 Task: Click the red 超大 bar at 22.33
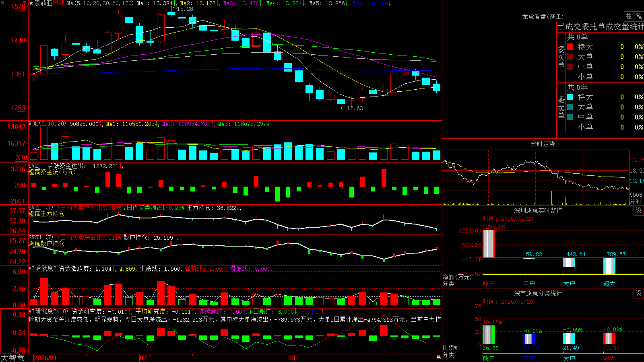[609, 338]
